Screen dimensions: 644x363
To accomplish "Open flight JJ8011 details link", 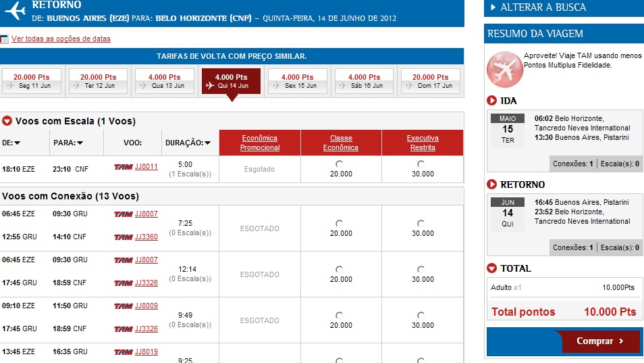I will 146,166.
